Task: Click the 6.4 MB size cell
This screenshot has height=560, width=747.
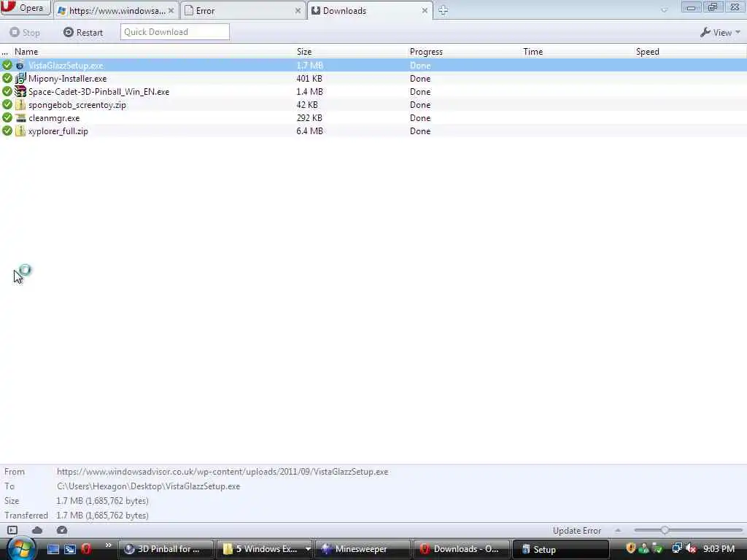Action: click(x=309, y=131)
